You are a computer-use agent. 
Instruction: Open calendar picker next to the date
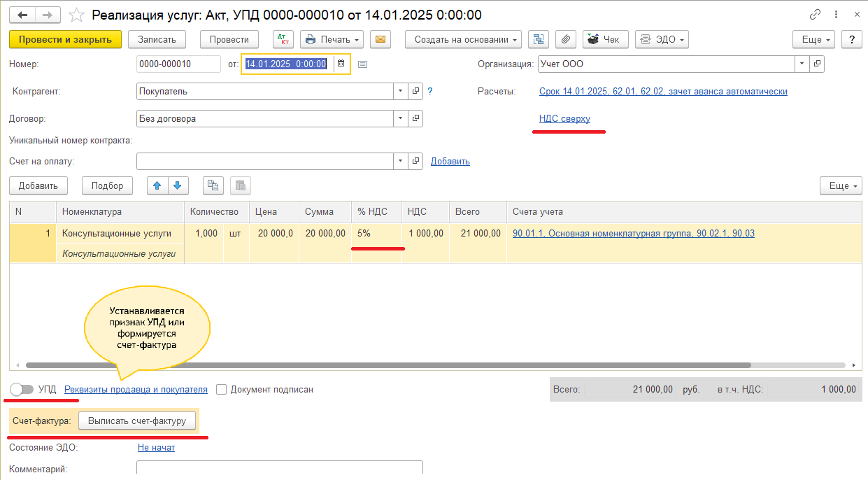tap(341, 64)
